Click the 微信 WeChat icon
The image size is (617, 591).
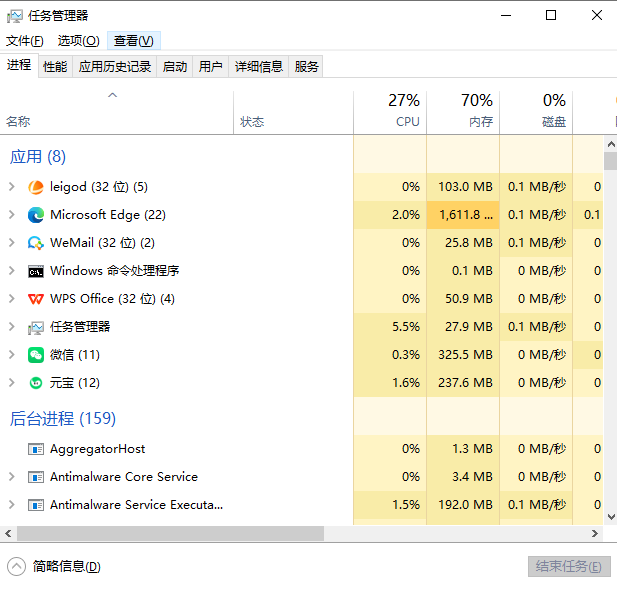pos(36,355)
